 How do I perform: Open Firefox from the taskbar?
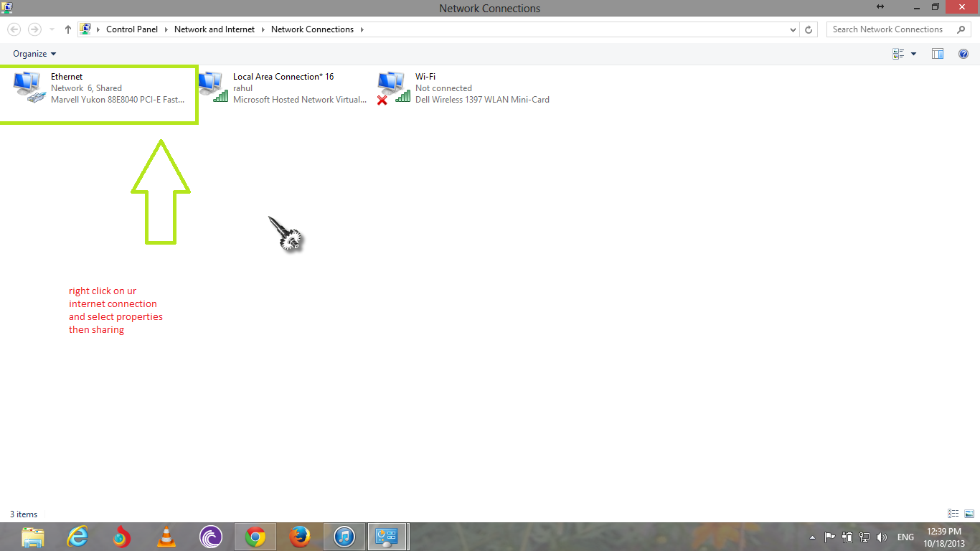300,537
